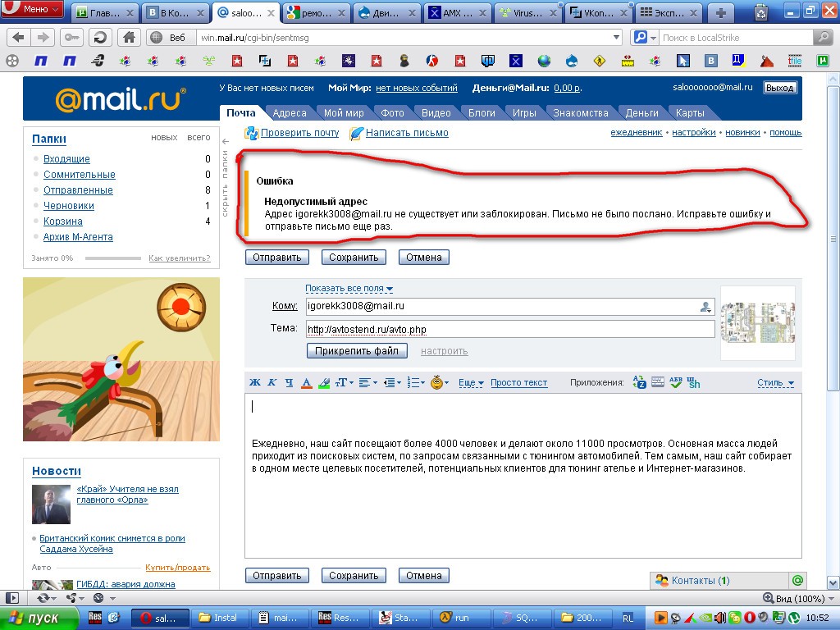The height and width of the screenshot is (630, 840).
Task: Open the transliteration Шsh icon
Action: [x=693, y=382]
